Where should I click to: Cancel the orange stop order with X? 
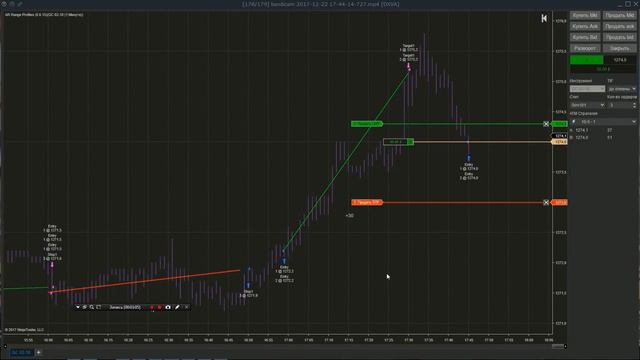point(546,202)
